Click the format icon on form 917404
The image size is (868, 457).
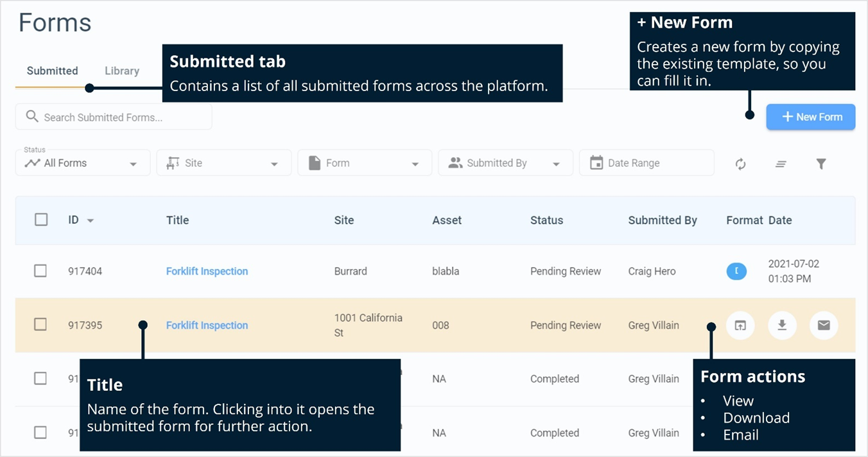[x=736, y=271]
